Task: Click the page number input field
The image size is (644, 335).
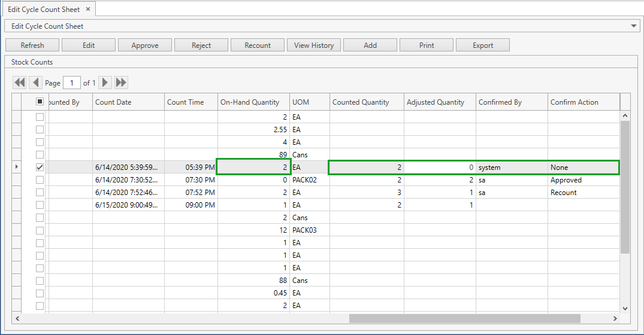Action: coord(72,83)
